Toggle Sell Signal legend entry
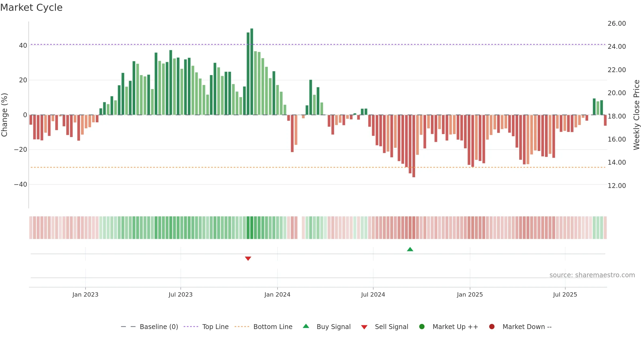Viewport: 644px width, 362px height. (x=385, y=327)
